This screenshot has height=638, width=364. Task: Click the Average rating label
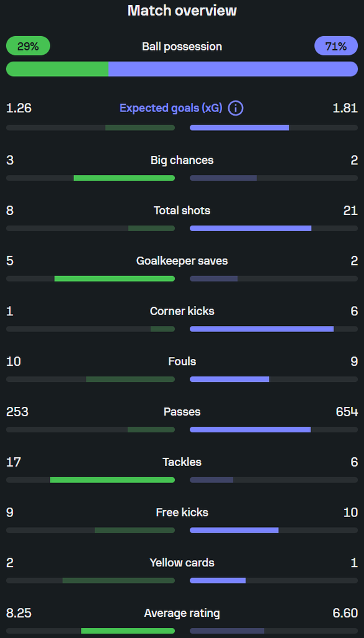click(182, 613)
